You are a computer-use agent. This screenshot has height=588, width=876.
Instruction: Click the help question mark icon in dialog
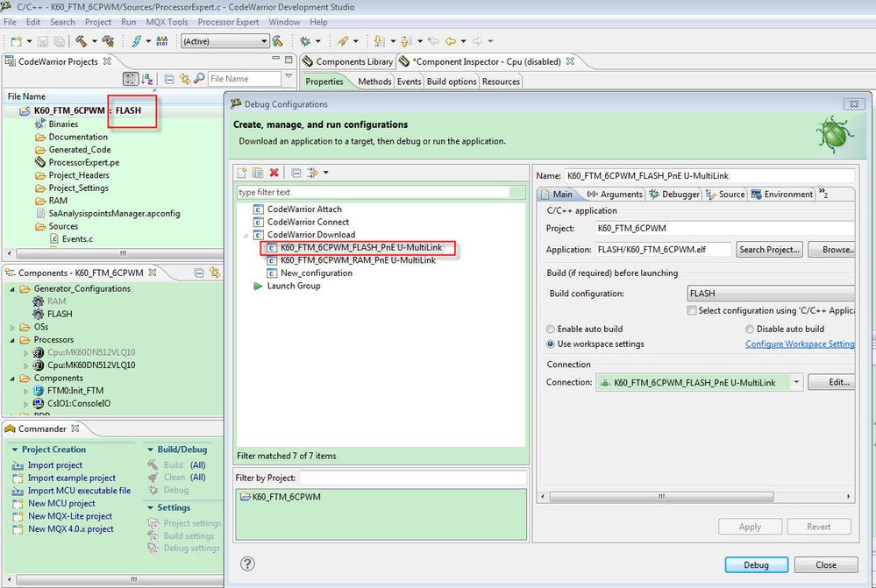247,563
